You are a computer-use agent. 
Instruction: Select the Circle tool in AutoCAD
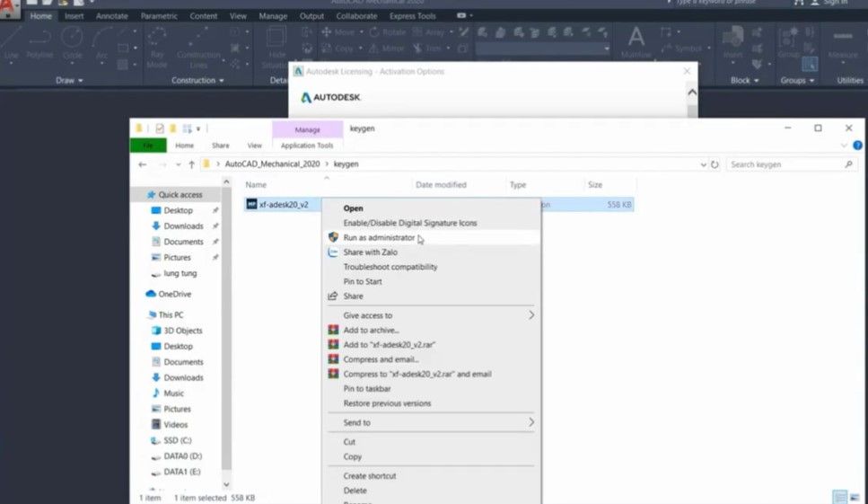click(73, 42)
